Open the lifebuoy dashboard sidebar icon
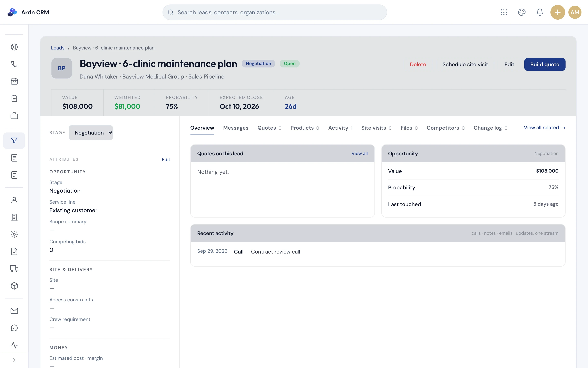Image resolution: width=588 pixels, height=368 pixels. coord(14,47)
